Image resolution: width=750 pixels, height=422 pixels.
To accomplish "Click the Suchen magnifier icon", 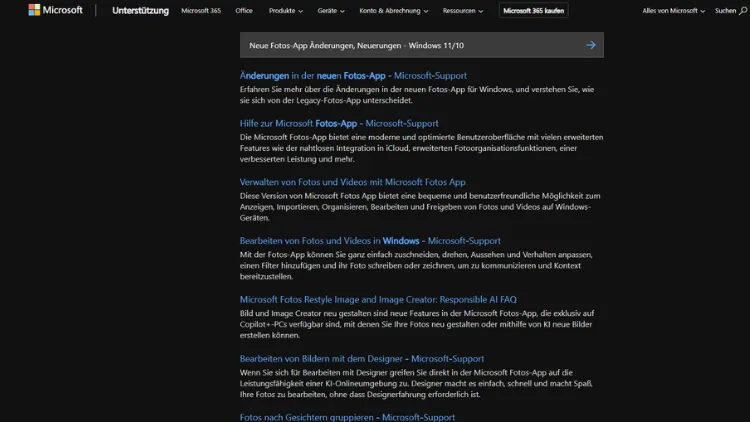I will click(x=743, y=11).
